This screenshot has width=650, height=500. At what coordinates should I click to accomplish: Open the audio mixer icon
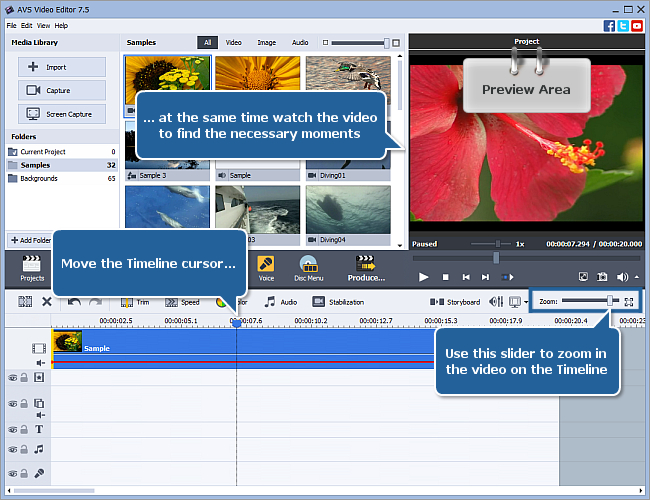(x=496, y=302)
